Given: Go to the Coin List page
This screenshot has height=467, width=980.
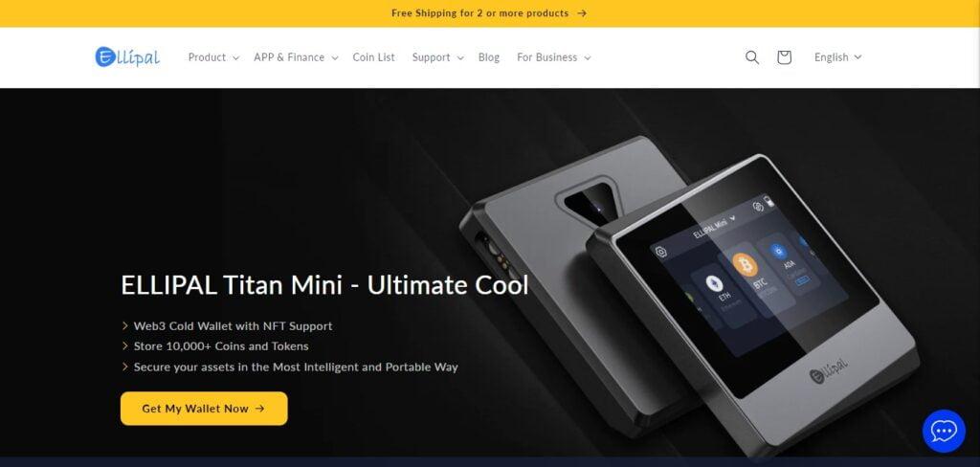Looking at the screenshot, I should point(374,57).
